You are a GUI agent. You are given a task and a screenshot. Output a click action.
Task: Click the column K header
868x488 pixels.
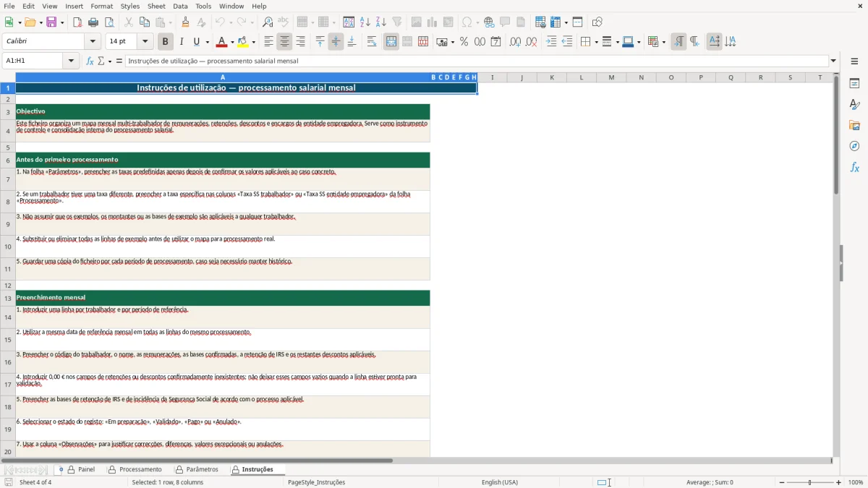click(x=552, y=77)
